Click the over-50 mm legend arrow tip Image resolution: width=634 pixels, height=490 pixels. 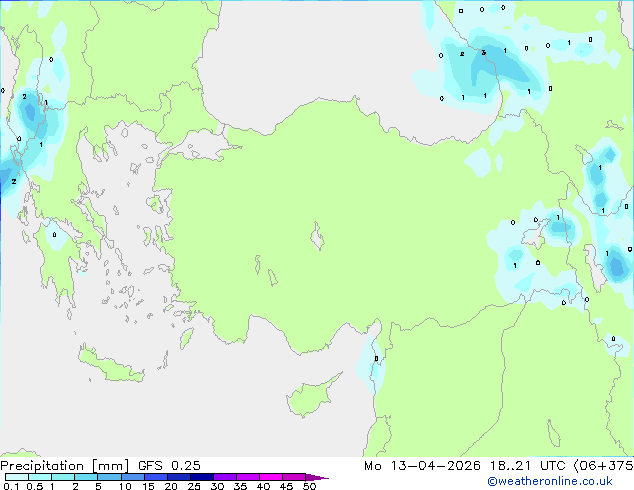click(317, 477)
